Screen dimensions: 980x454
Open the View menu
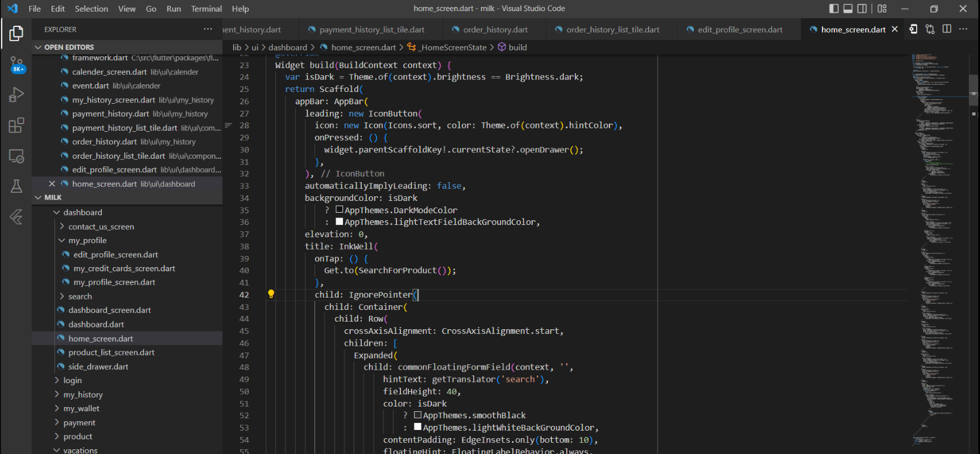pos(127,8)
